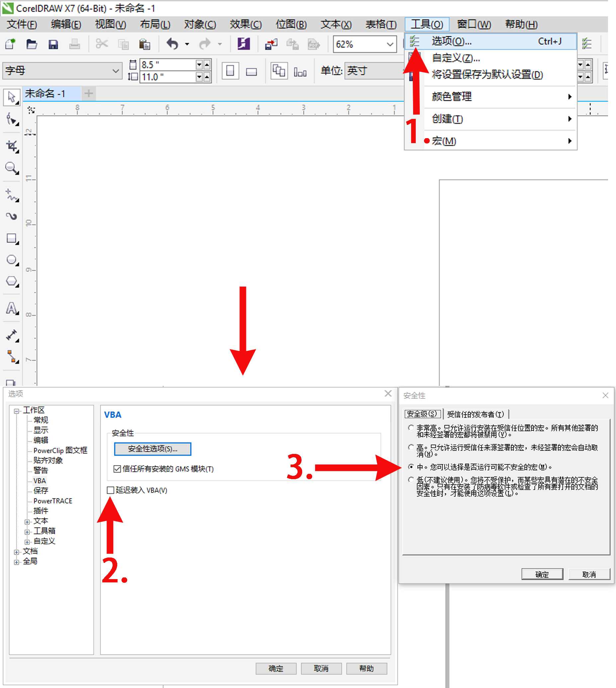Select the Polygon tool

click(x=12, y=281)
